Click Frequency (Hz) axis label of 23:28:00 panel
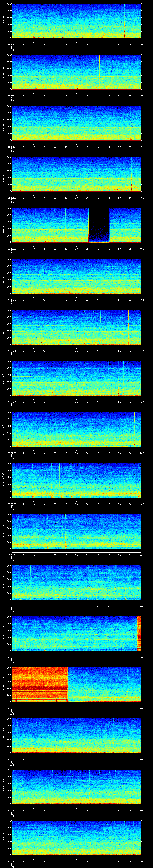153x868 pixels. (x=3, y=736)
